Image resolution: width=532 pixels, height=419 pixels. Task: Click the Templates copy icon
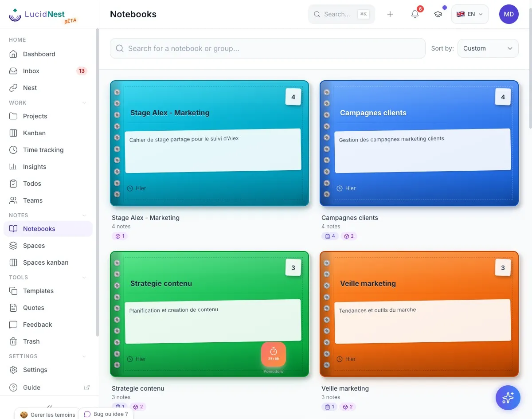click(x=14, y=291)
